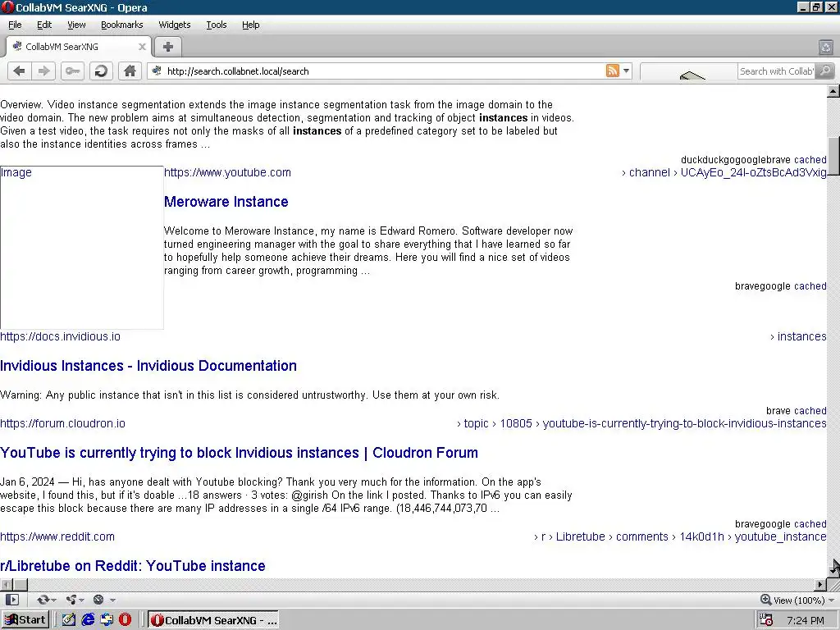Expand the address bar history dropdown arrow
Image resolution: width=840 pixels, height=630 pixels.
click(626, 71)
